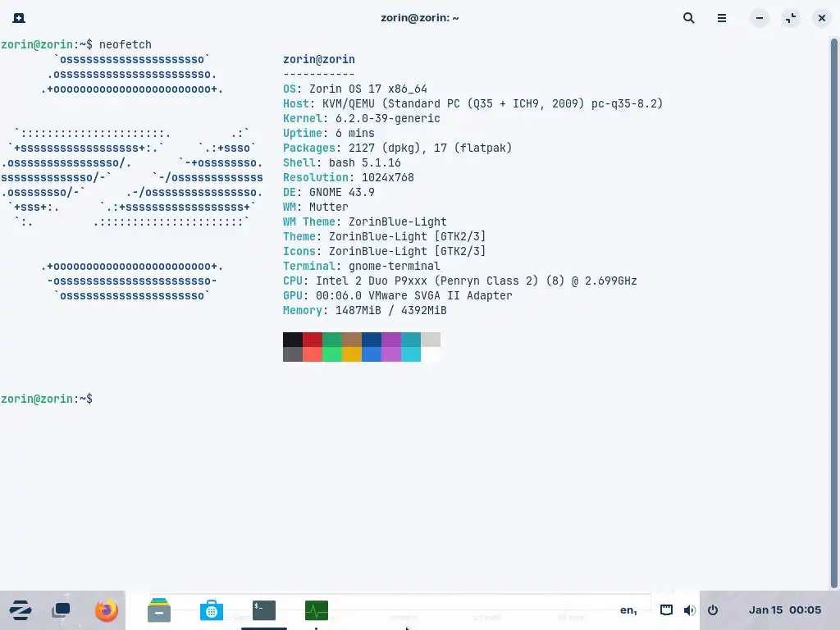Click the 'Uptime: 6 mins' line
This screenshot has width=840, height=630.
pos(329,134)
